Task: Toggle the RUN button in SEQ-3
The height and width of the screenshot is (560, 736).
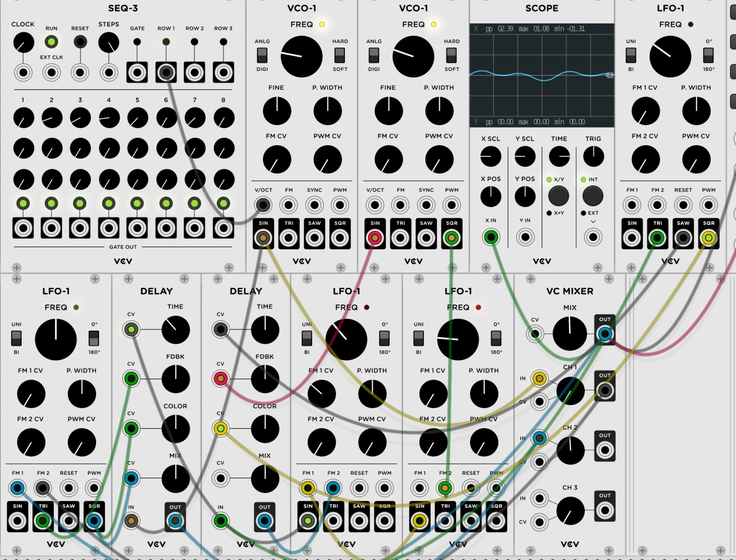Action: click(52, 42)
